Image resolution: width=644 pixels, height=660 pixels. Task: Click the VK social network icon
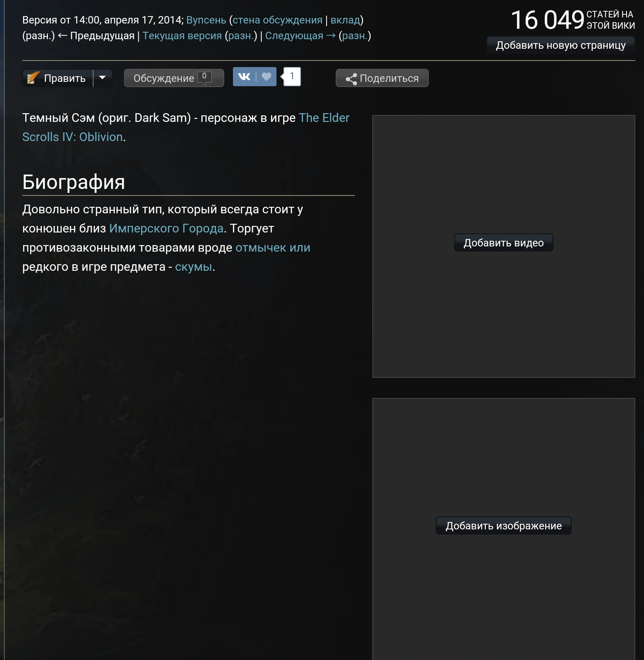point(244,77)
